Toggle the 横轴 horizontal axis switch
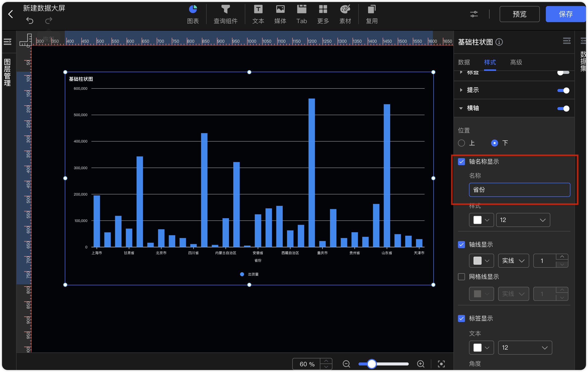Viewport: 588px width, 372px height. click(563, 109)
